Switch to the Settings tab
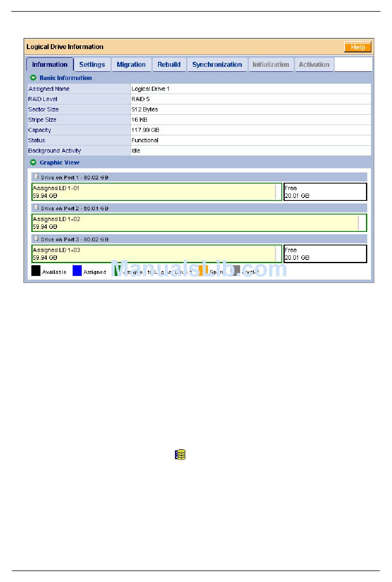 click(92, 65)
